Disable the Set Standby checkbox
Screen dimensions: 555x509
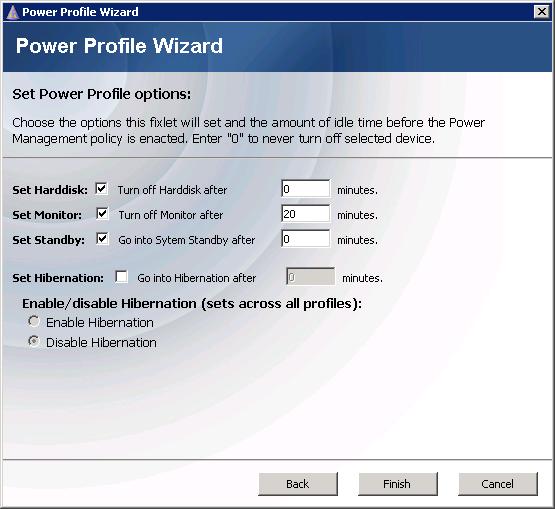(x=102, y=239)
